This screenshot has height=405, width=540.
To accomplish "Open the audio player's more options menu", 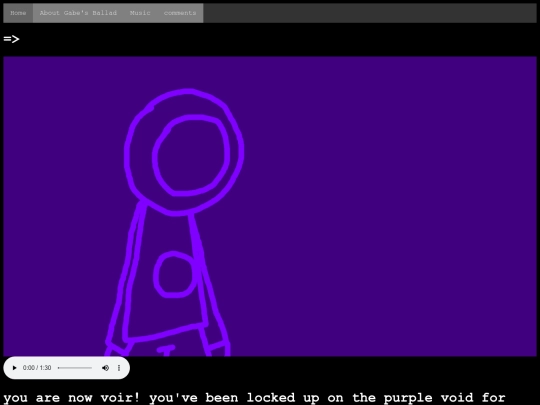I will pos(119,368).
